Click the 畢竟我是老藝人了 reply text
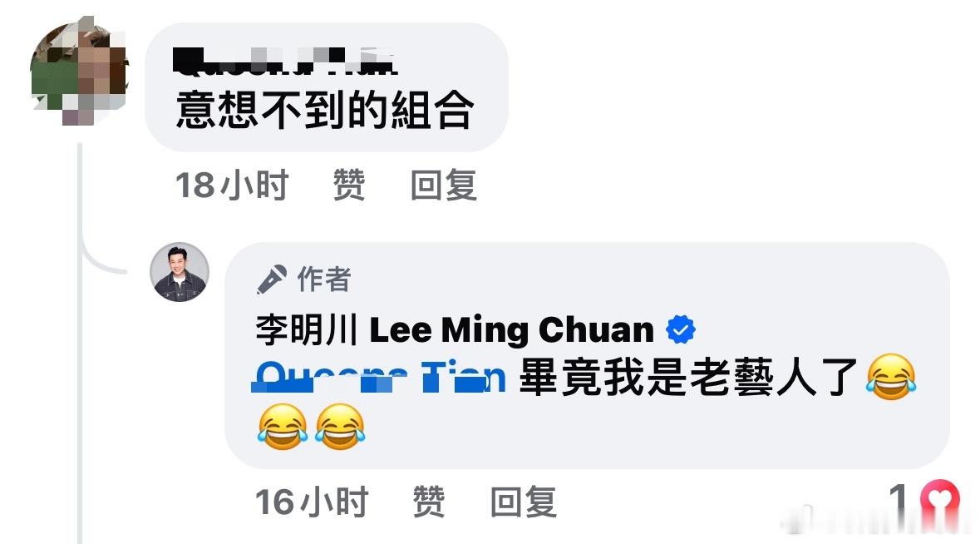The image size is (980, 544). coord(687,378)
